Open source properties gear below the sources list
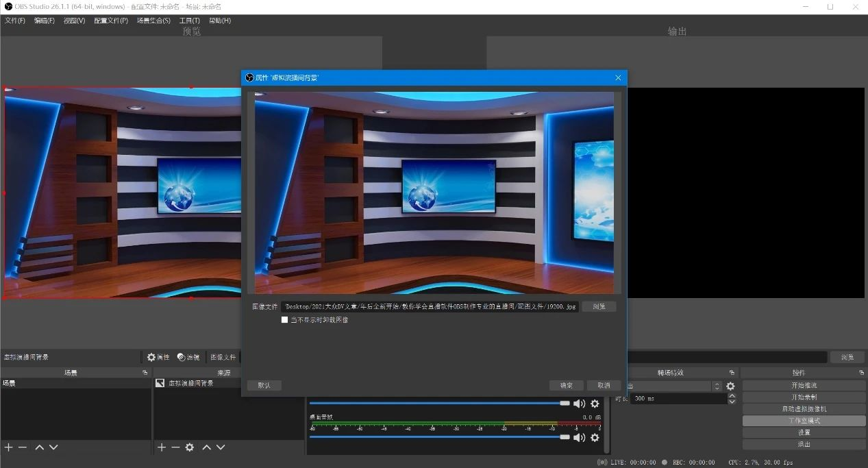868x468 pixels. 190,447
